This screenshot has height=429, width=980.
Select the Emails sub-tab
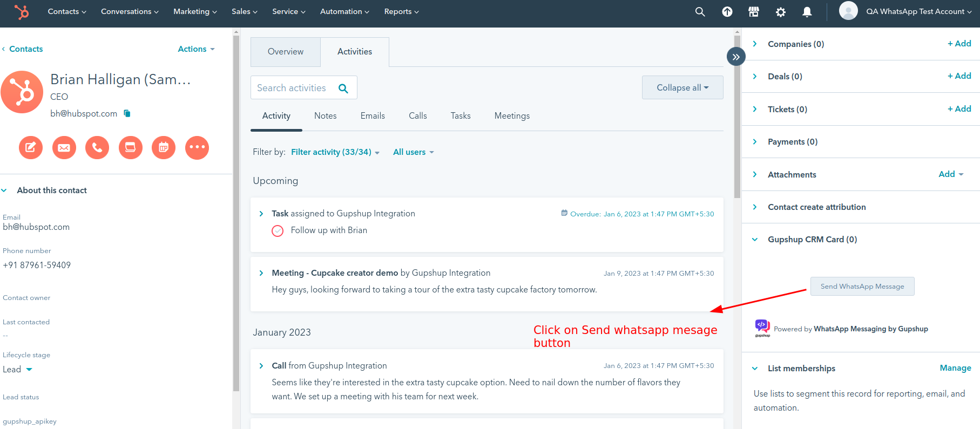tap(373, 116)
